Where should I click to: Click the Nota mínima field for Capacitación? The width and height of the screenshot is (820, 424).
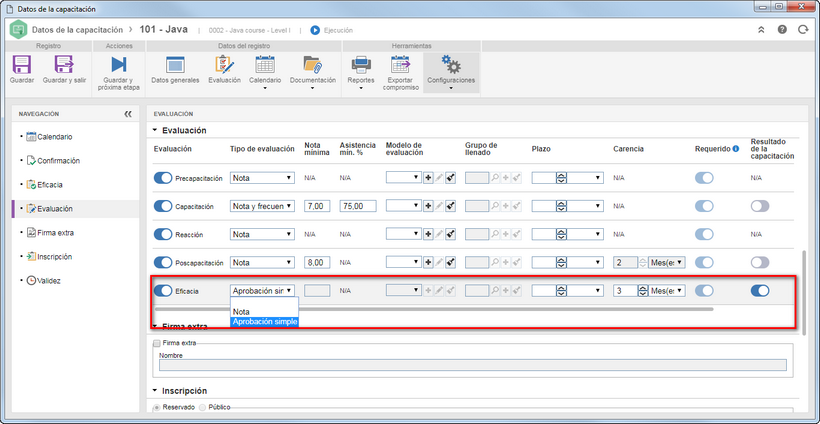(317, 206)
